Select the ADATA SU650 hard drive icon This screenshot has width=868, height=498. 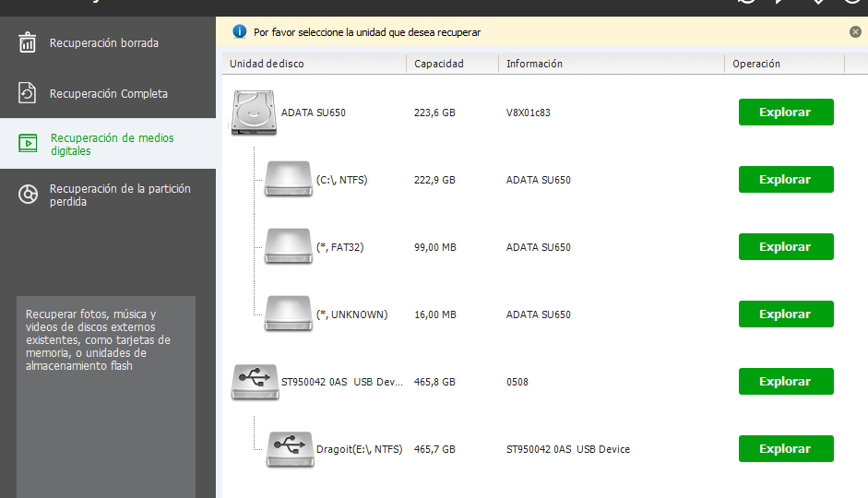pos(254,113)
